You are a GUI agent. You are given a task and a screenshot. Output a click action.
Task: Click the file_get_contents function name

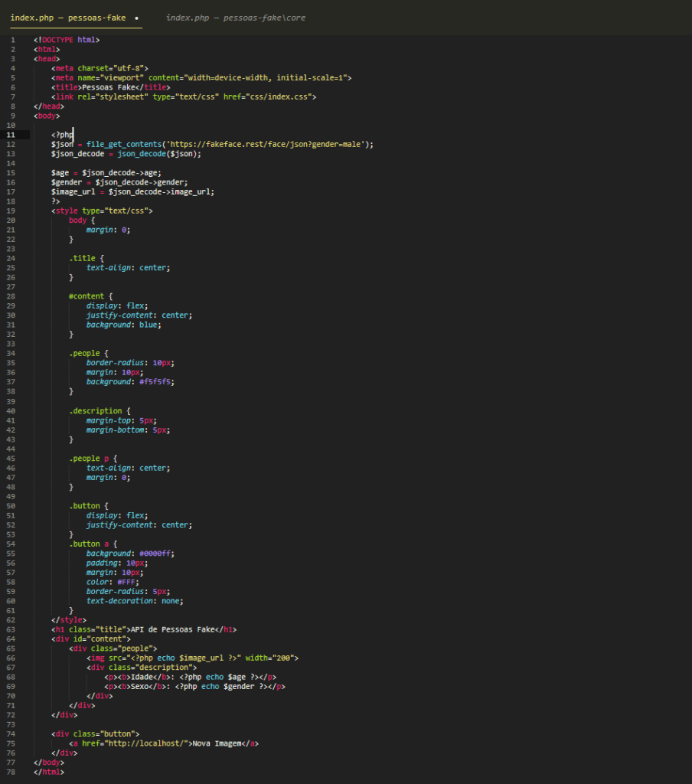coord(117,144)
